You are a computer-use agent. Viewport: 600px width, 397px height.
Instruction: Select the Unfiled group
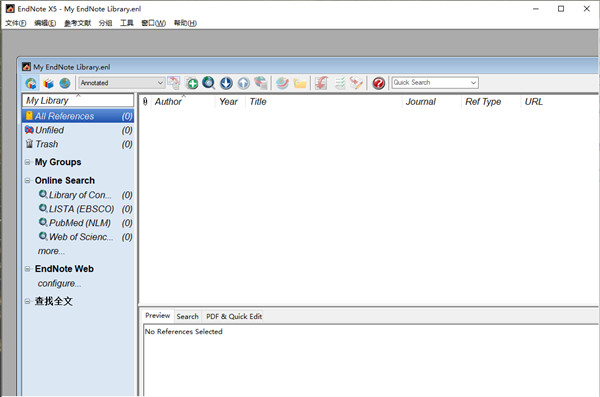pos(78,130)
